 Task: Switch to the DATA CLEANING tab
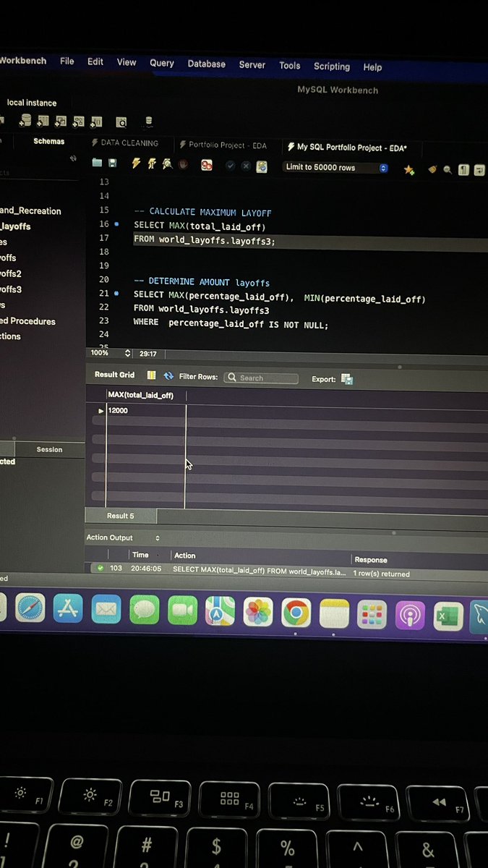point(124,143)
